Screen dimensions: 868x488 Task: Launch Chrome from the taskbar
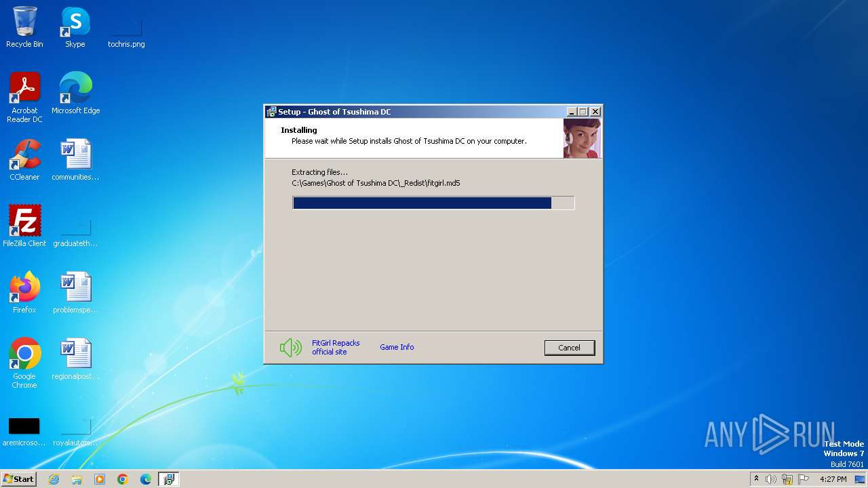(123, 479)
